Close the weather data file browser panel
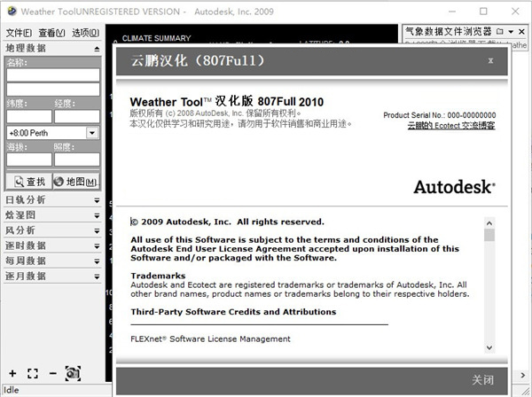Image resolution: width=532 pixels, height=397 pixels. [523, 32]
